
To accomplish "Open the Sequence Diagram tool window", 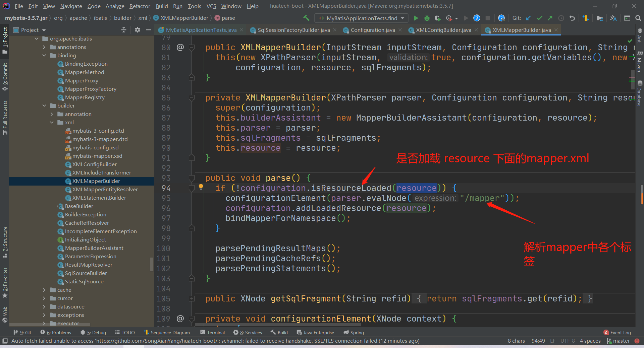I will [x=167, y=332].
